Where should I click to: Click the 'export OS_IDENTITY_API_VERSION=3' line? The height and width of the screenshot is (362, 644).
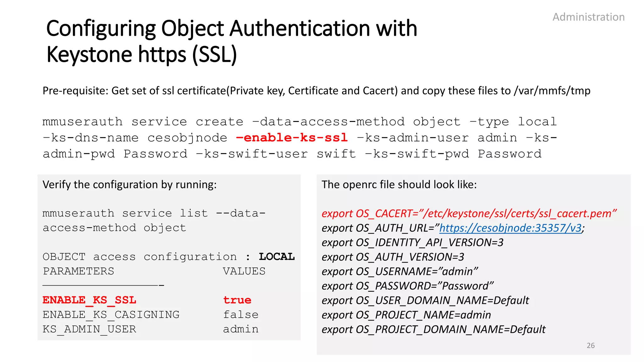click(x=412, y=243)
